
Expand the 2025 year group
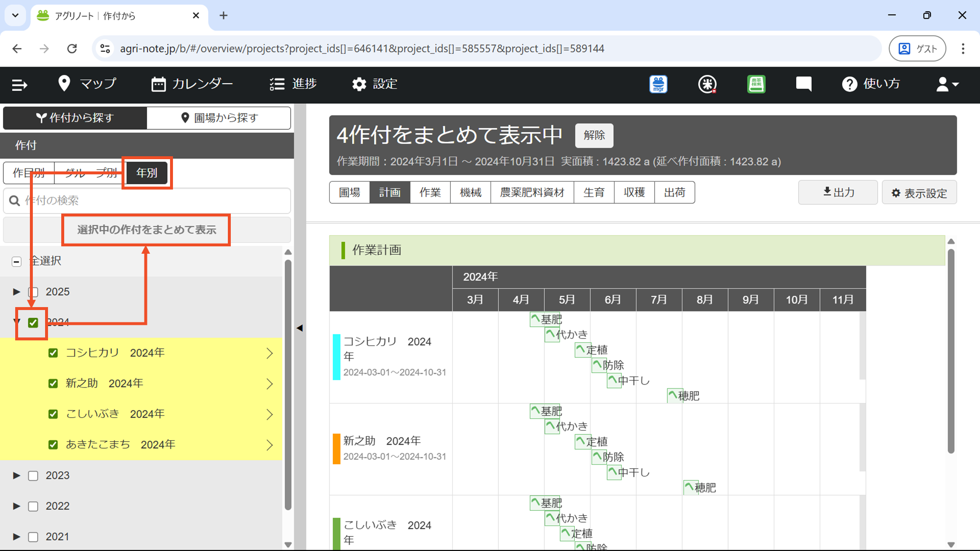point(17,292)
